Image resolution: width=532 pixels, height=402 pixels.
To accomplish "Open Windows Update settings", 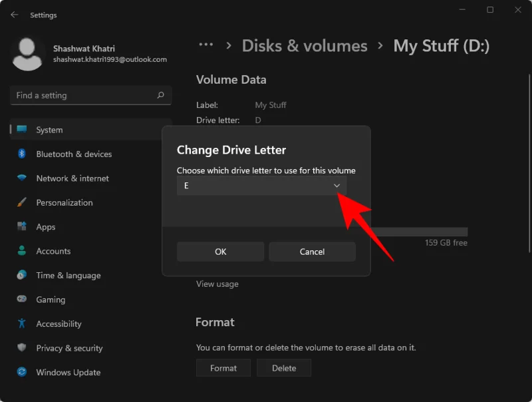I will click(66, 372).
